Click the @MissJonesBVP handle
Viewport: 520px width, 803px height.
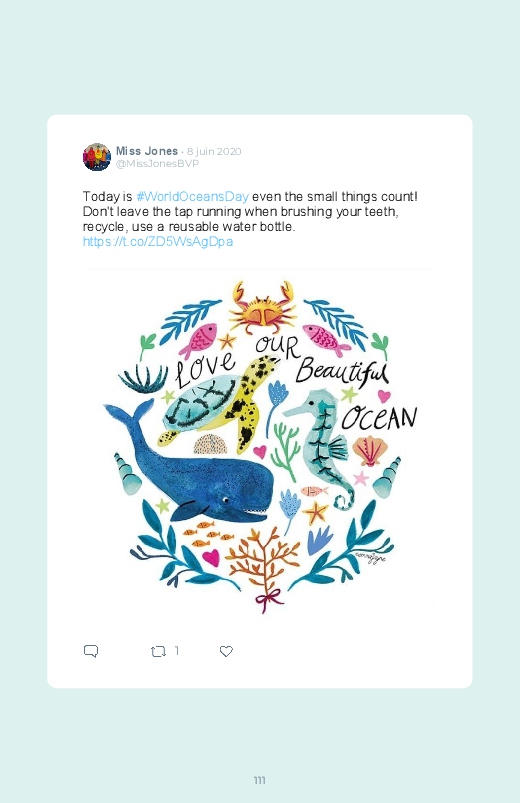click(x=157, y=163)
